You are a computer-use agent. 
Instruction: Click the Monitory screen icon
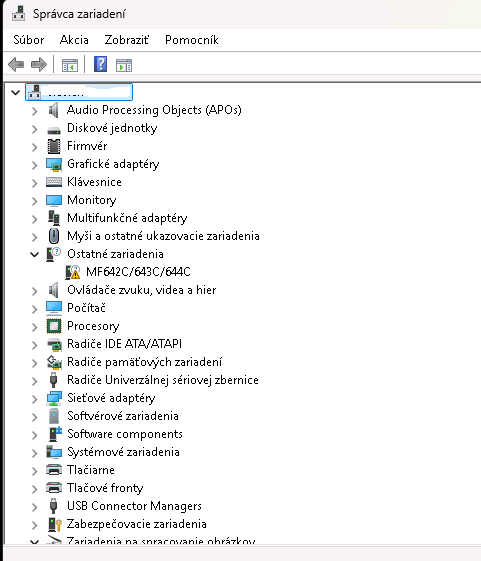(x=54, y=200)
